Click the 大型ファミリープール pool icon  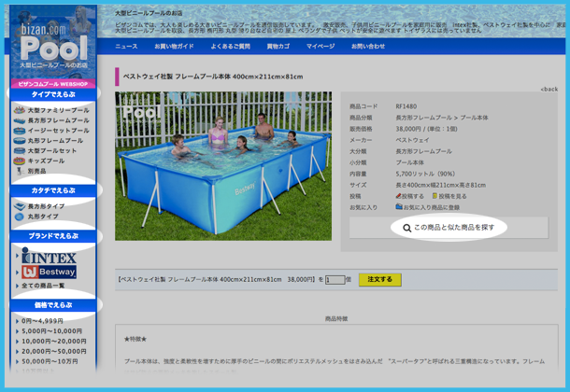coord(20,110)
